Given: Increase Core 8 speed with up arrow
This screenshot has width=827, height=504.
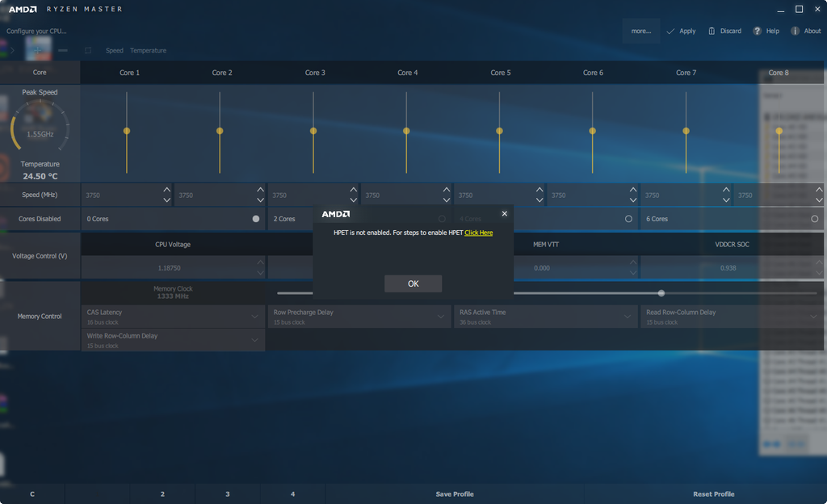Looking at the screenshot, I should click(819, 189).
